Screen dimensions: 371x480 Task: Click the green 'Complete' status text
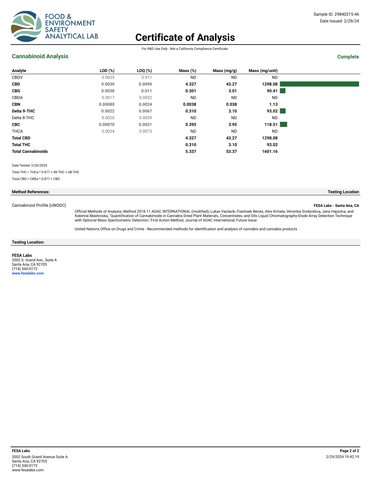348,57
